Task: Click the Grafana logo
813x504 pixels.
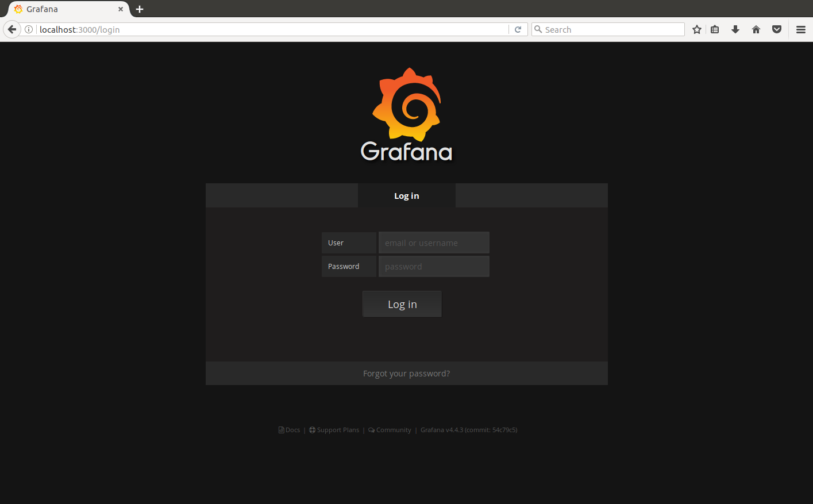Action: click(407, 115)
